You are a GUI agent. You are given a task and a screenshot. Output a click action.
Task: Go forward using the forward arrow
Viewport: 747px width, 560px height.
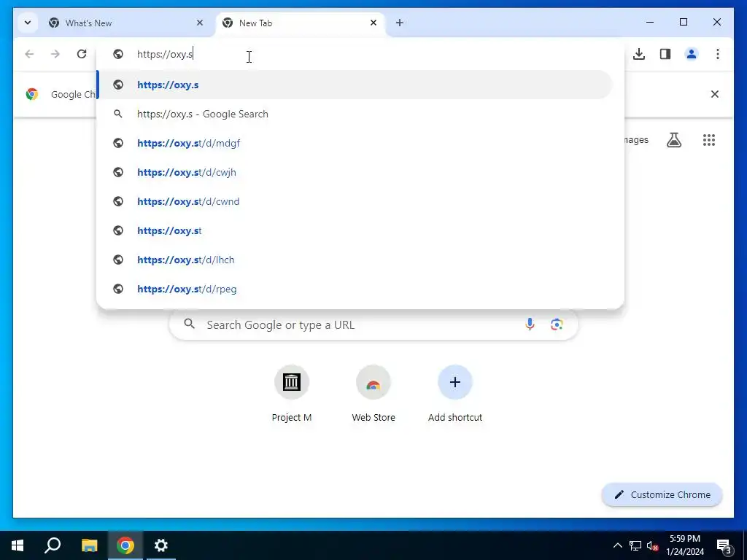[55, 54]
